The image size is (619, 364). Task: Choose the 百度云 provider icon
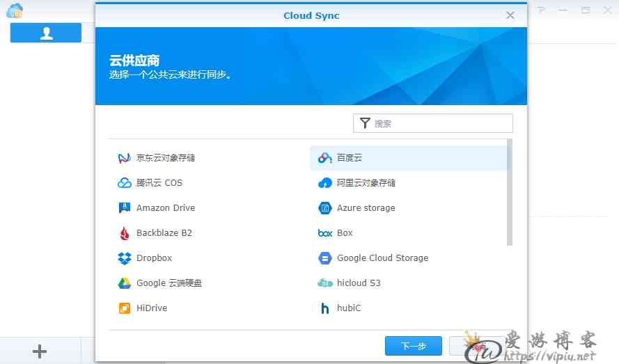tap(325, 158)
